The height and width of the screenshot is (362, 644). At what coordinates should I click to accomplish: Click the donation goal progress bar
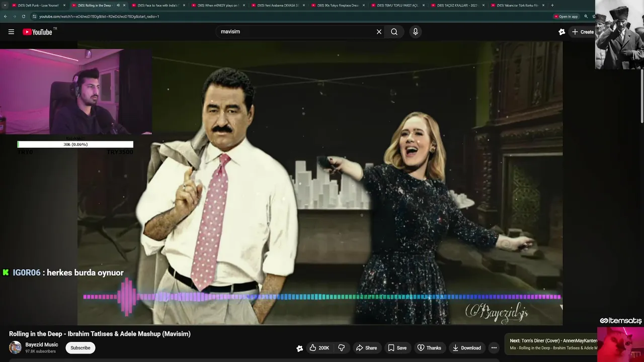[75, 144]
